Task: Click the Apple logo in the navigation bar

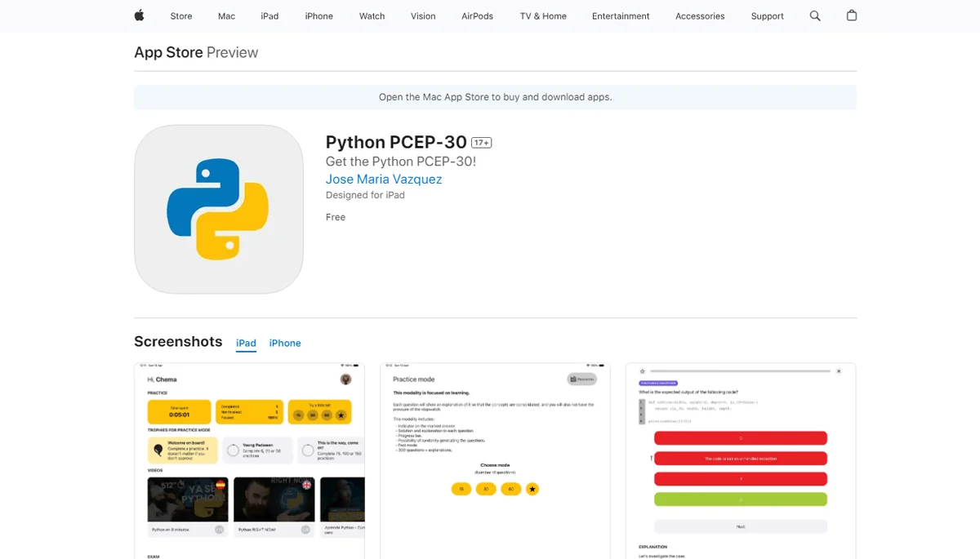Action: 139,16
